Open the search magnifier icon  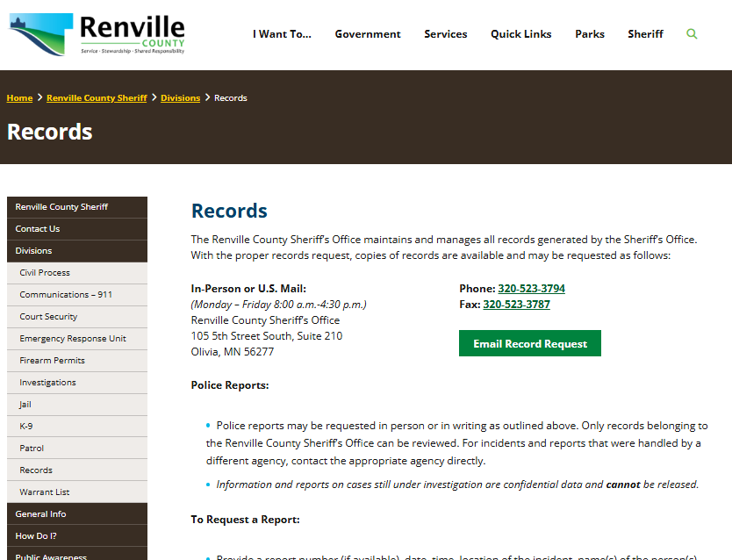pos(692,34)
